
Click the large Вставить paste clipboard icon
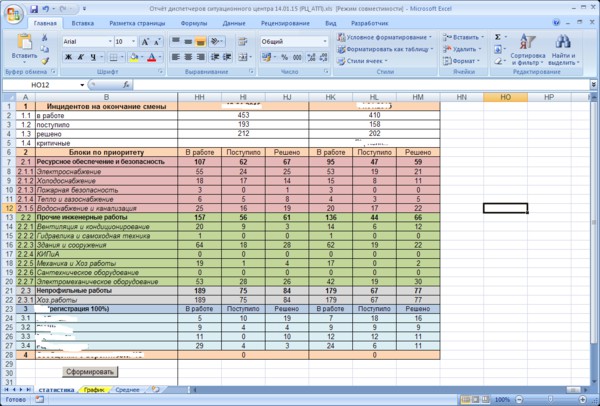24,42
